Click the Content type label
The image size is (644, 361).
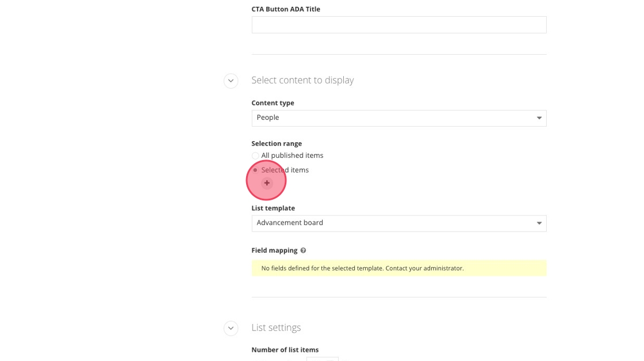[273, 103]
